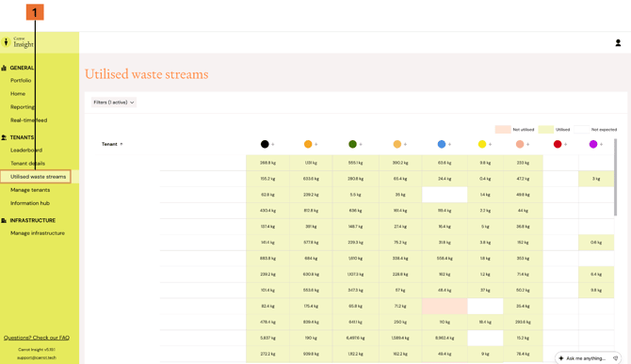Select the dark orange waste stream circle

(x=308, y=144)
